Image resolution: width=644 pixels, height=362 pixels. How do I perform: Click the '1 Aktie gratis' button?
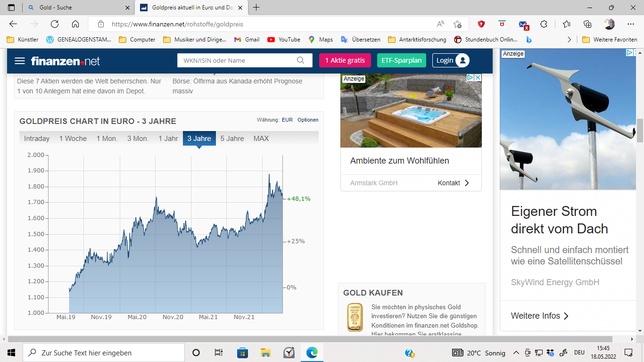(x=345, y=60)
